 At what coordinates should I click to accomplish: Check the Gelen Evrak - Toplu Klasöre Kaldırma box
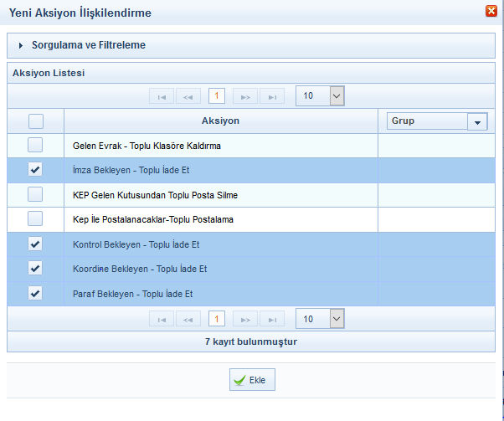point(35,146)
